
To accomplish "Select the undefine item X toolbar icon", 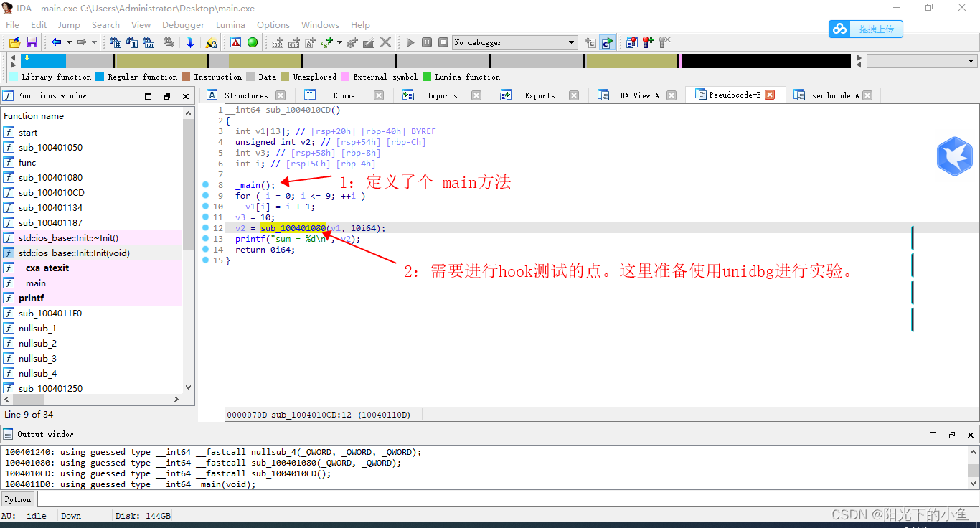I will coord(385,42).
